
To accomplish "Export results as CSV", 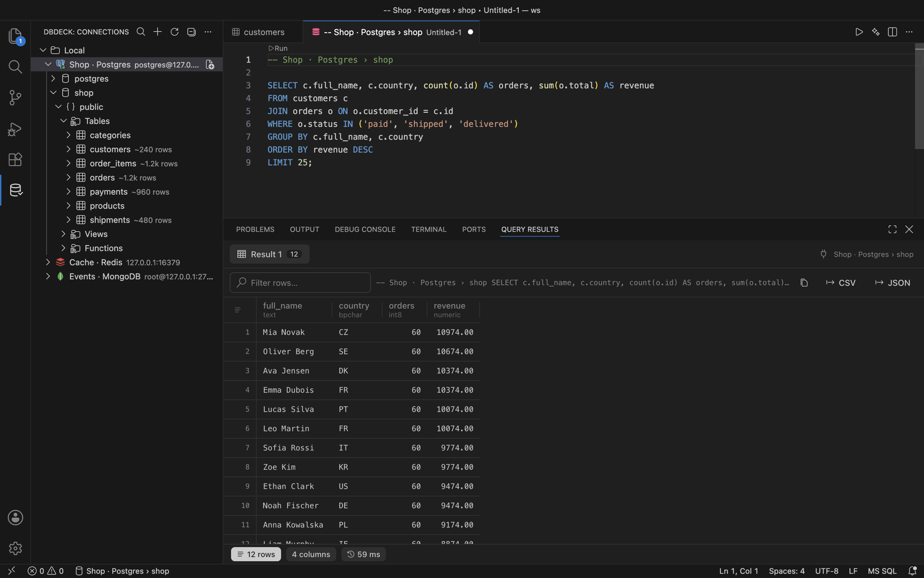I will (x=841, y=283).
